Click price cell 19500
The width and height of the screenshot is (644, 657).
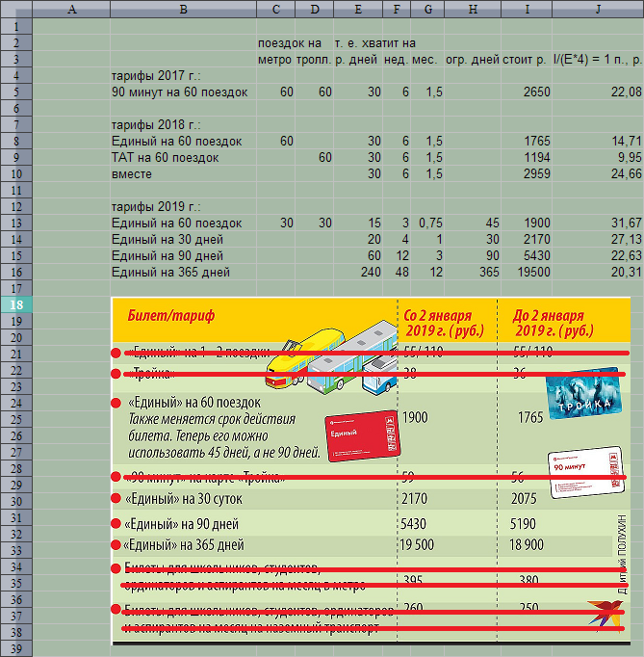527,272
